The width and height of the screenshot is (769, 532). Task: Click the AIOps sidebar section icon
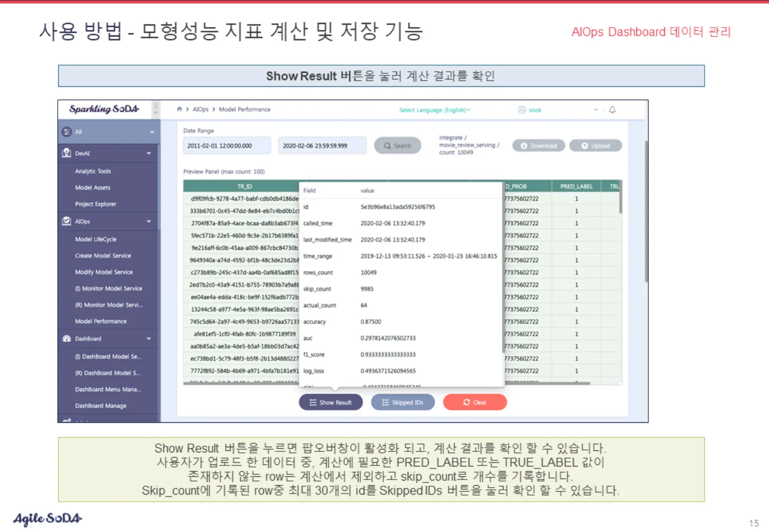coord(67,221)
